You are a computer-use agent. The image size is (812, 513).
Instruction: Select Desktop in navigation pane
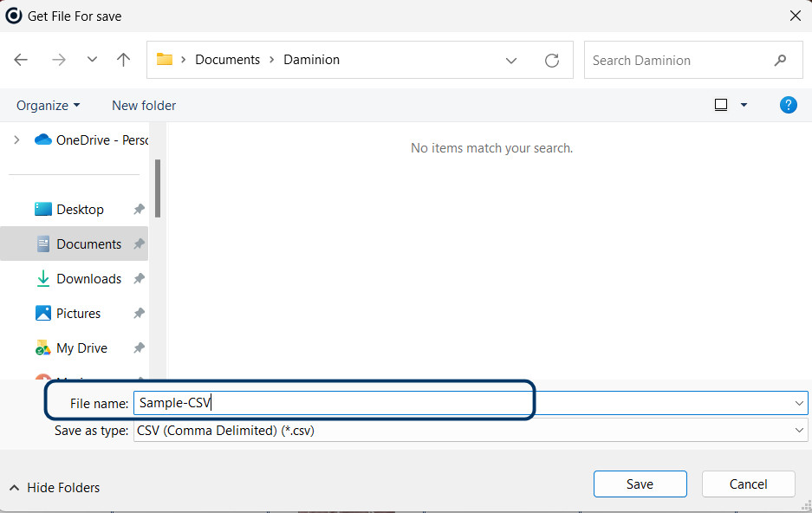[x=79, y=209]
